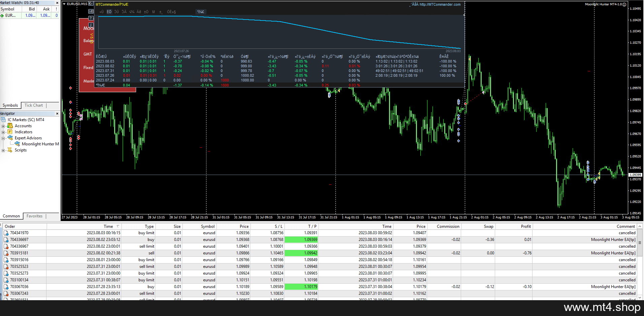The width and height of the screenshot is (644, 316).
Task: Click the 2023.08.03 row in MTCommander stats
Action: point(280,62)
